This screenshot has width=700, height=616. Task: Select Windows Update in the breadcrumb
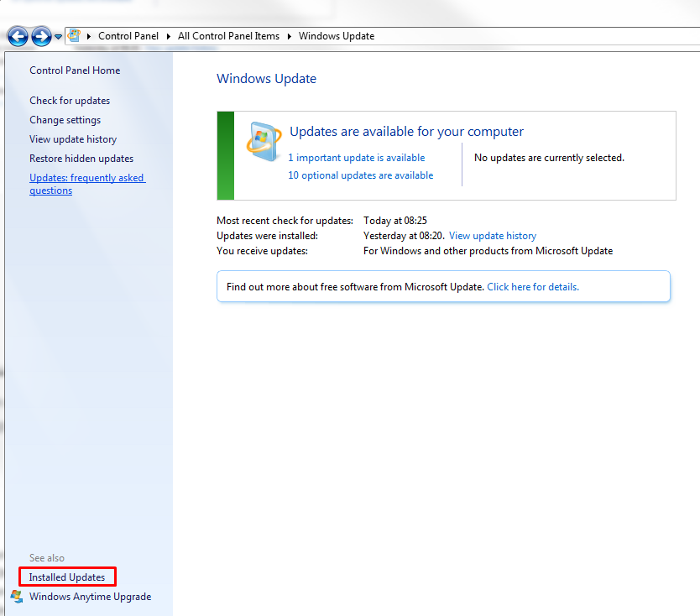337,36
